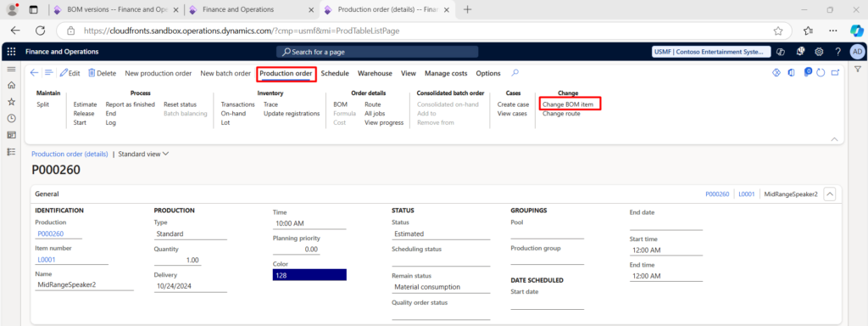Click the Edit button
The height and width of the screenshot is (326, 868).
(x=70, y=73)
